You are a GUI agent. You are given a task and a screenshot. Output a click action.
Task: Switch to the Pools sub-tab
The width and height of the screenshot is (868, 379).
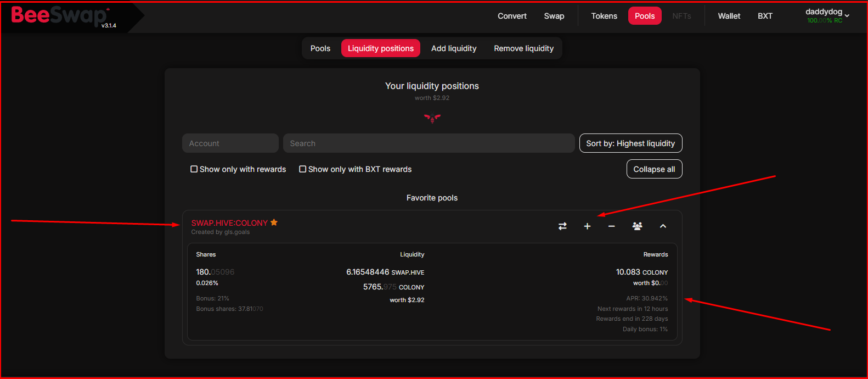pyautogui.click(x=320, y=48)
